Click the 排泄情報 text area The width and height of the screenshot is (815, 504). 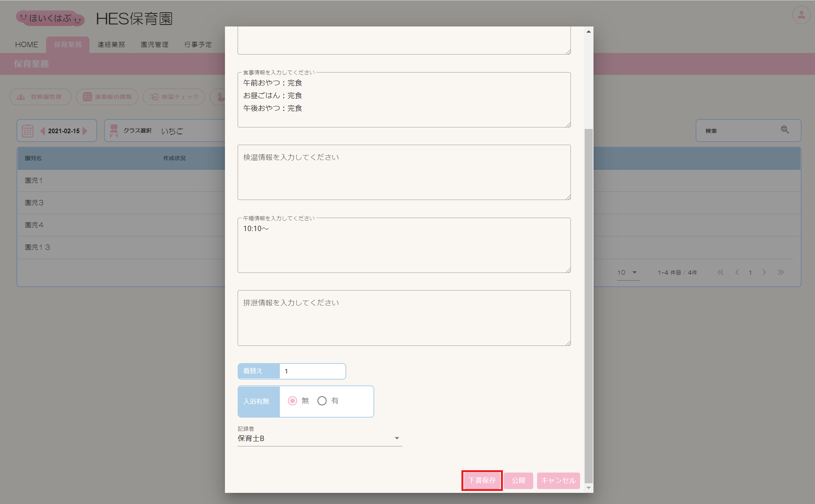404,318
